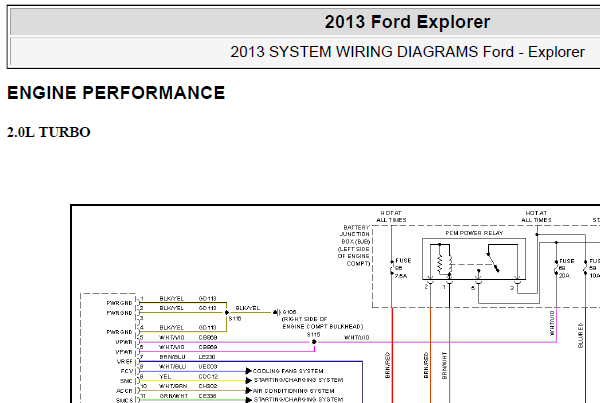Click "STARTING/CHARGING SYSTEM" on the YEL wire row
Screen dimensions: 600x403
tap(298, 380)
